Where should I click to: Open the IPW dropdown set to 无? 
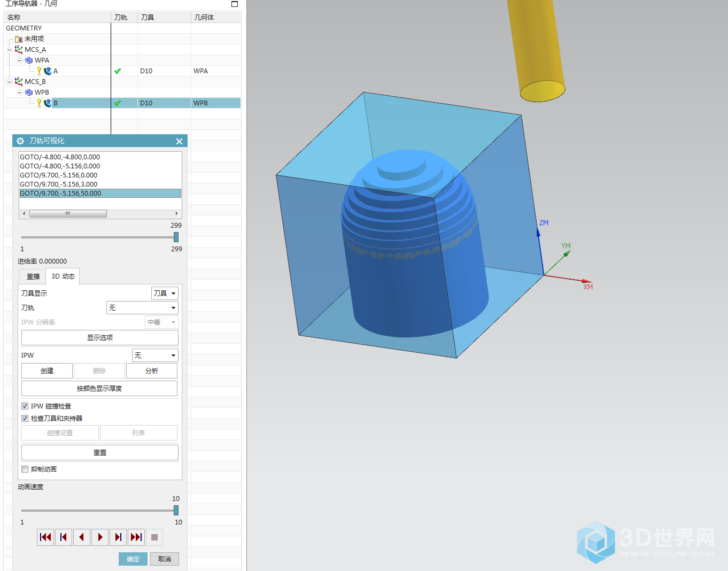coord(155,356)
